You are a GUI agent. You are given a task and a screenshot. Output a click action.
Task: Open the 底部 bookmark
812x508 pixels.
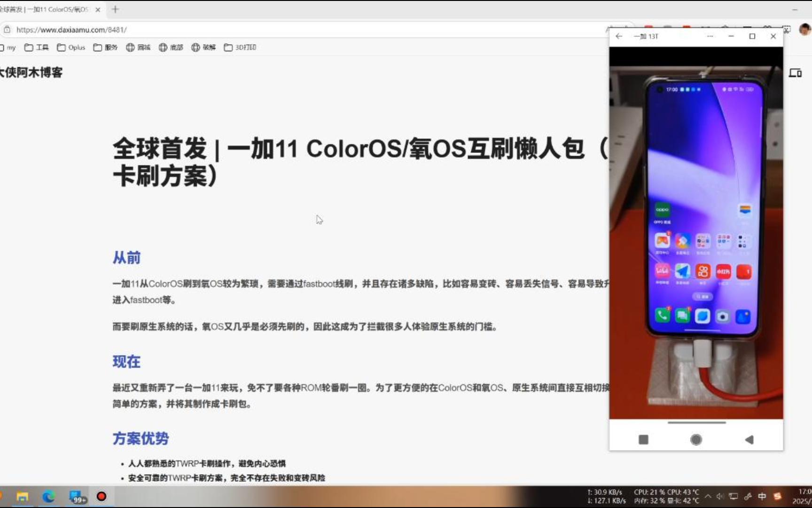point(171,48)
